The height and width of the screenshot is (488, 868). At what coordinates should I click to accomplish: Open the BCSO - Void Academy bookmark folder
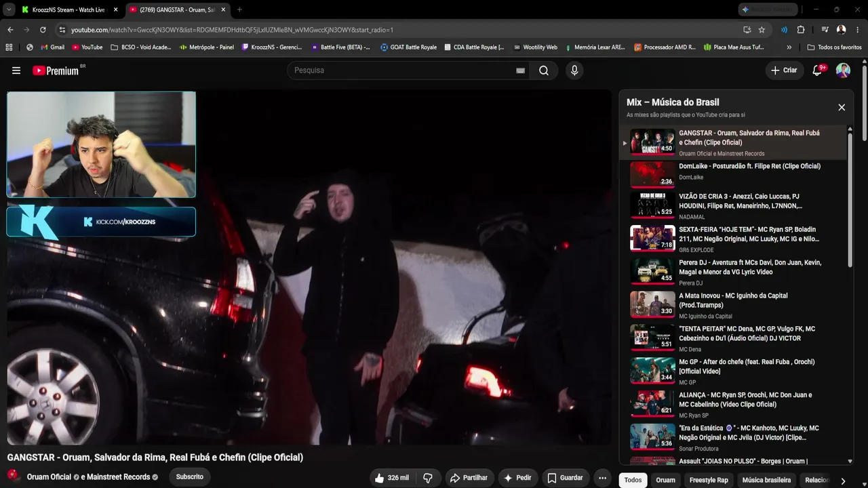pos(140,47)
